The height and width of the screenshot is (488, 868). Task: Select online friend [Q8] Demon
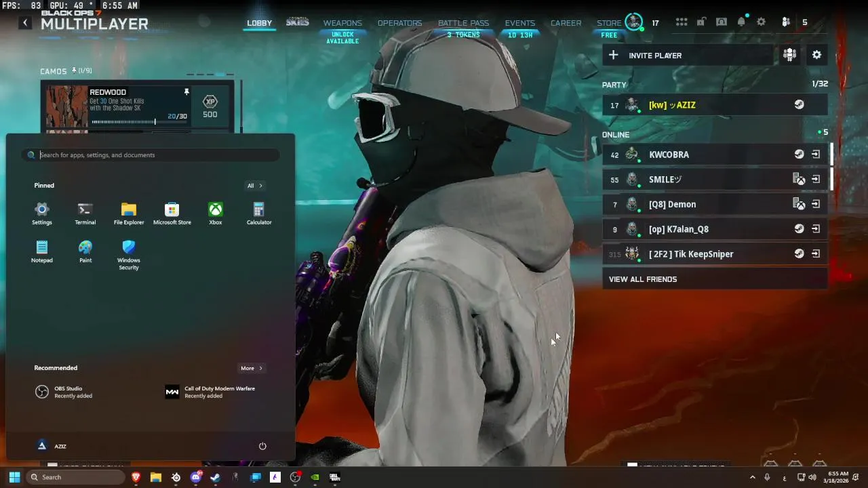point(715,204)
